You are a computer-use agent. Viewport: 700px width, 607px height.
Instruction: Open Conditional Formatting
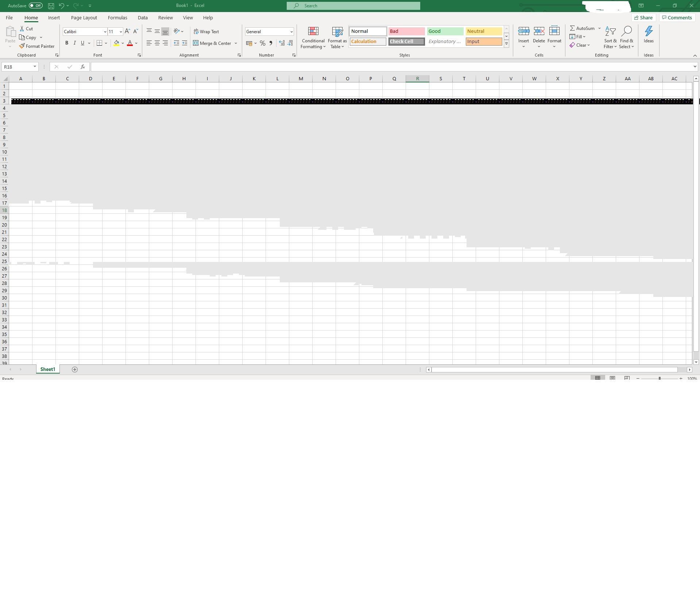pos(313,38)
